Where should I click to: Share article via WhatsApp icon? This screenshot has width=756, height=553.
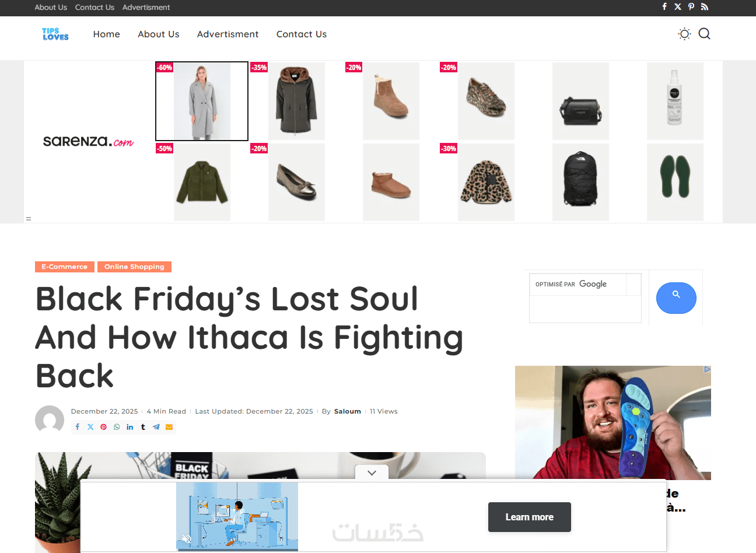point(117,427)
